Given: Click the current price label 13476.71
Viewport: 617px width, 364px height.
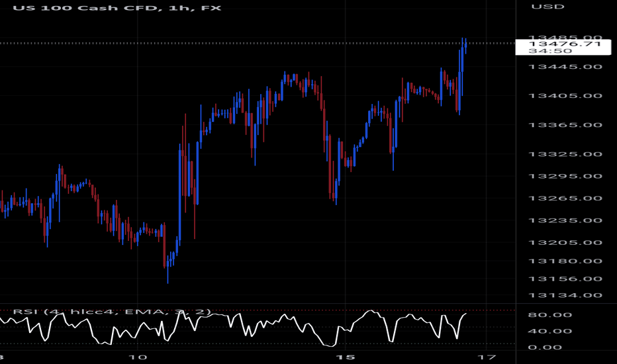Looking at the screenshot, I should pos(565,43).
